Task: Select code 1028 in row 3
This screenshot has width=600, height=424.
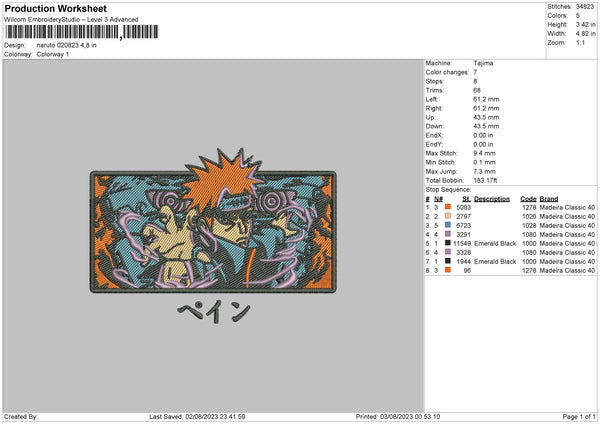Action: (x=529, y=225)
